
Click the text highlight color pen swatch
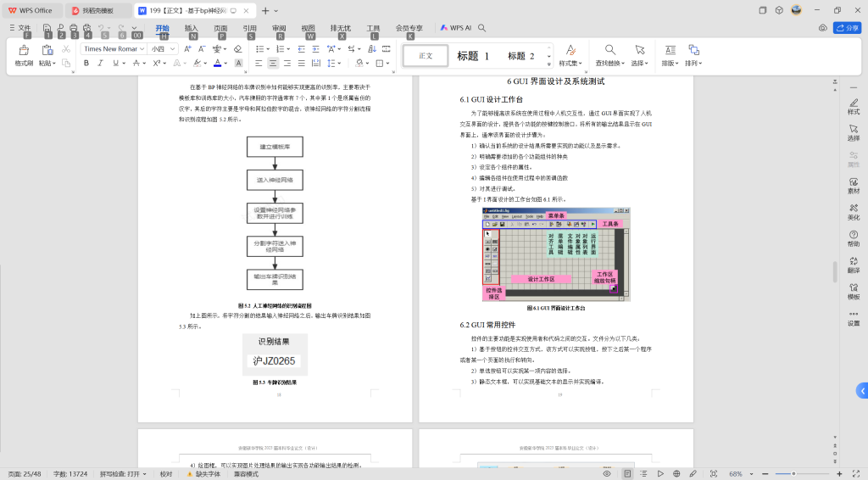pos(197,63)
